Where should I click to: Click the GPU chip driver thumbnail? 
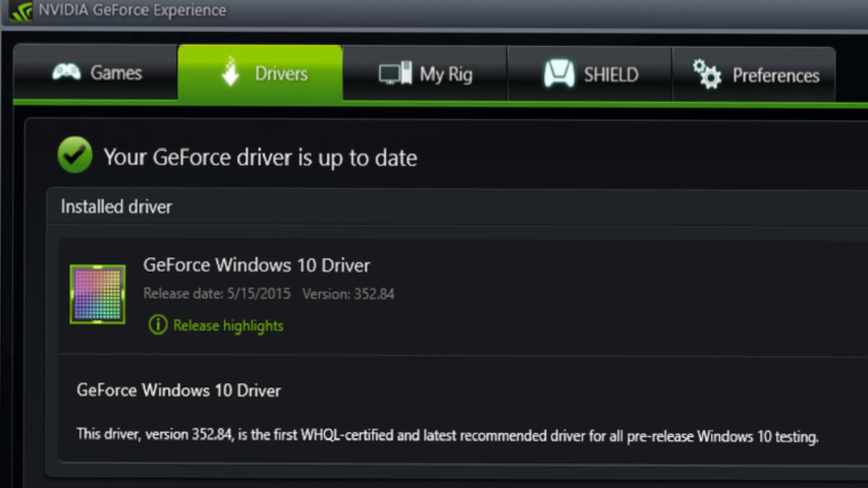[x=98, y=294]
